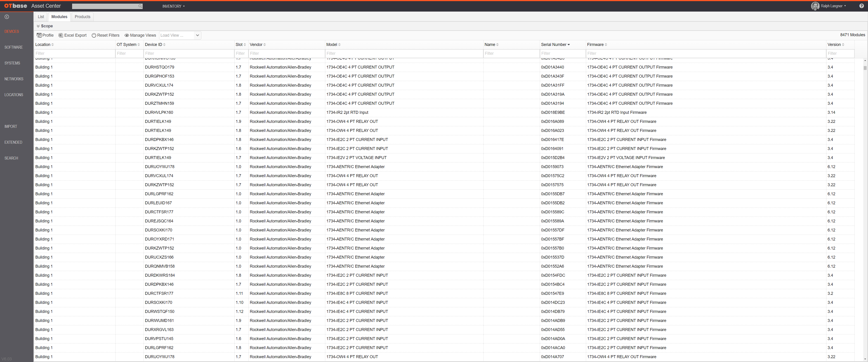This screenshot has width=868, height=362.
Task: Select model 1734-IR2 2pt RTD Input
Action: pos(347,112)
